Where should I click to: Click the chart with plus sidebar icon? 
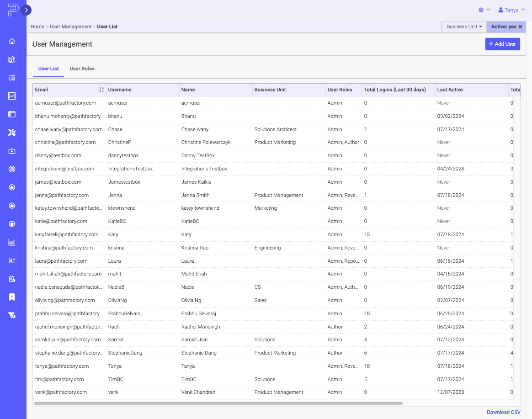click(x=12, y=260)
